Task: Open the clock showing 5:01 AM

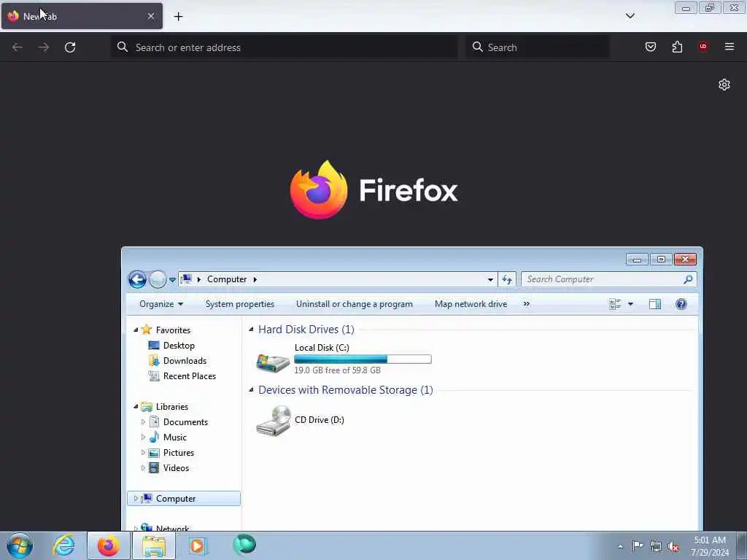Action: [710, 546]
